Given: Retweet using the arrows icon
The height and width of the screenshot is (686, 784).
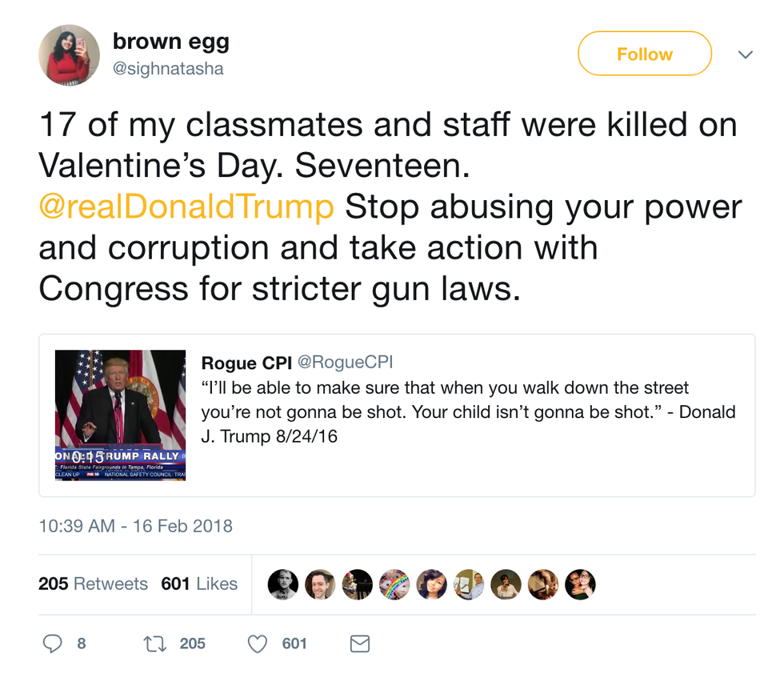Looking at the screenshot, I should (154, 643).
